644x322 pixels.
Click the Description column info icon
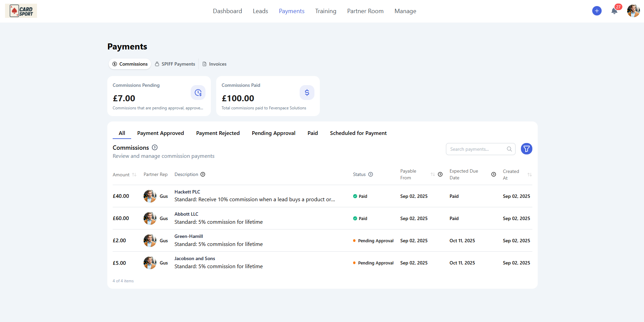click(x=203, y=174)
